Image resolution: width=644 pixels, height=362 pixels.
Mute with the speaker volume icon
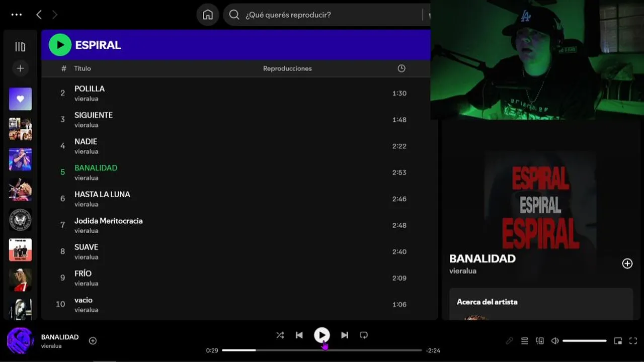555,341
